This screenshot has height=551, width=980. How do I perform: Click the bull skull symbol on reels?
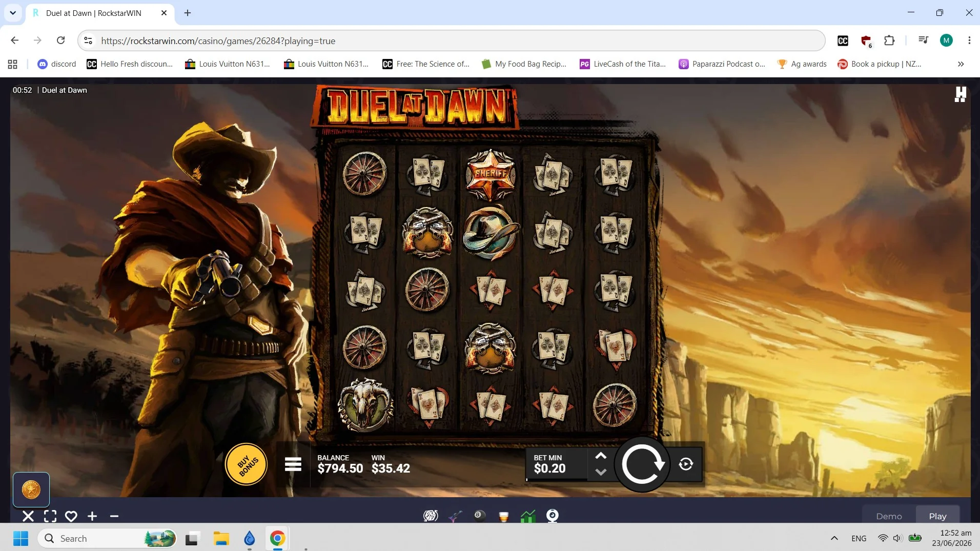tap(365, 404)
